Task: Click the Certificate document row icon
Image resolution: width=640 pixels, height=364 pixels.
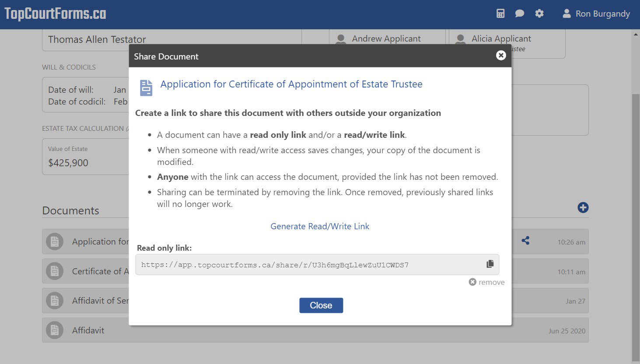Action: pos(55,271)
